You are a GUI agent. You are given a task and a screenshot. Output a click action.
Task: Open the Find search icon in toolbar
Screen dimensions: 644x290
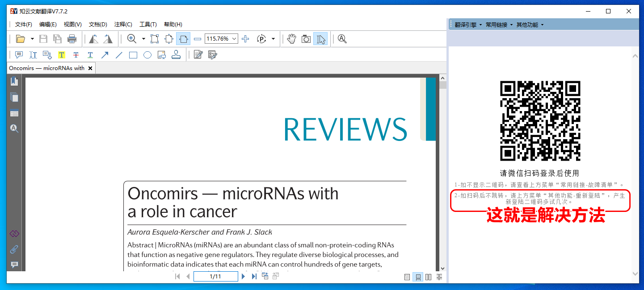coord(342,39)
